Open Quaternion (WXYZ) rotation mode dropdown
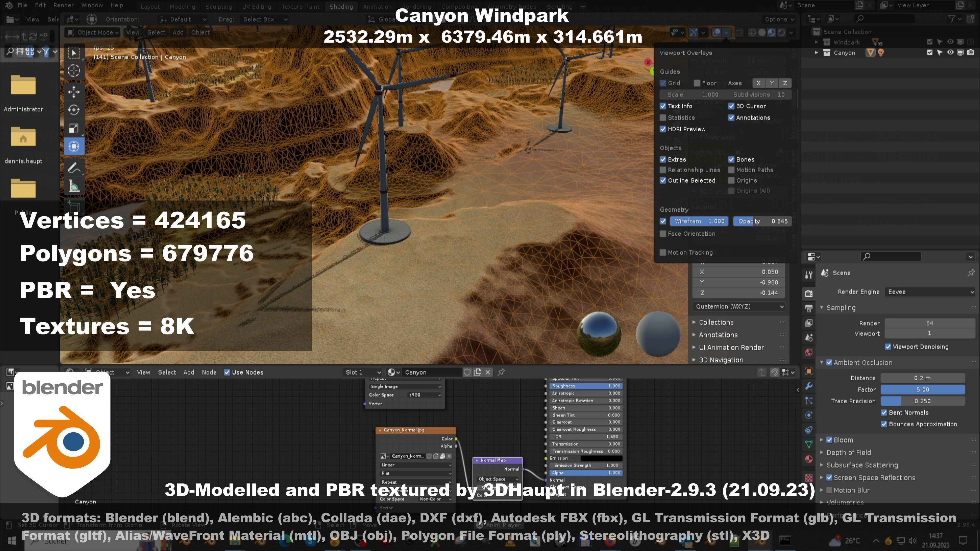 point(738,306)
